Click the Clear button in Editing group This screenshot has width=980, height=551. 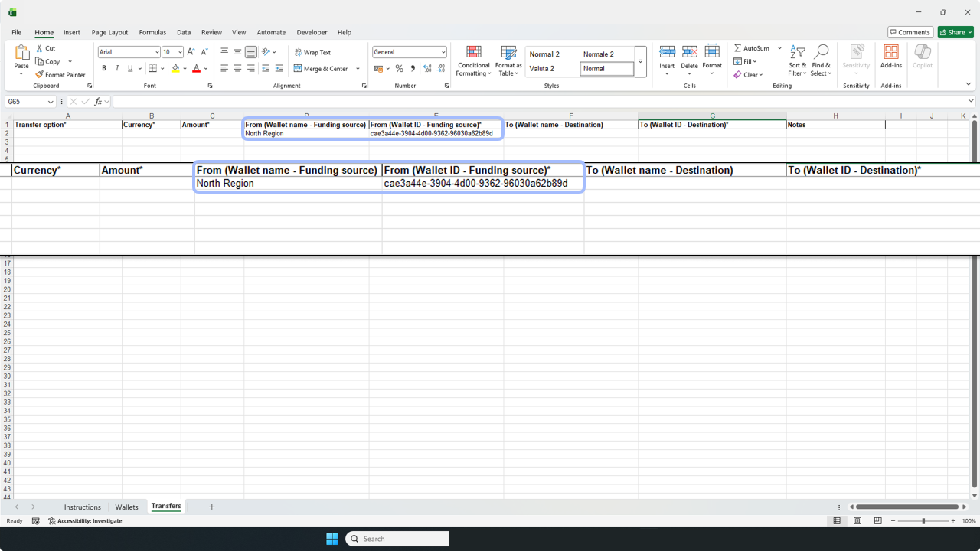tap(746, 75)
